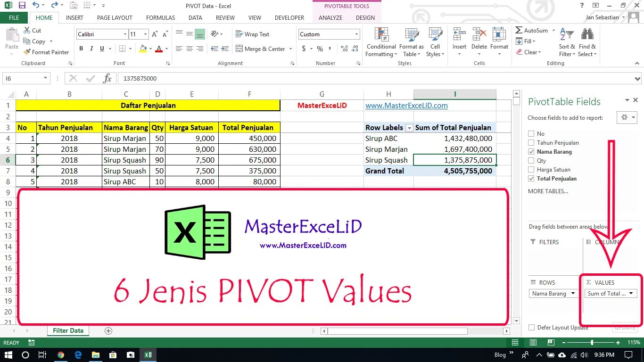Open the FILE tab
This screenshot has width=644, height=362.
pyautogui.click(x=14, y=18)
